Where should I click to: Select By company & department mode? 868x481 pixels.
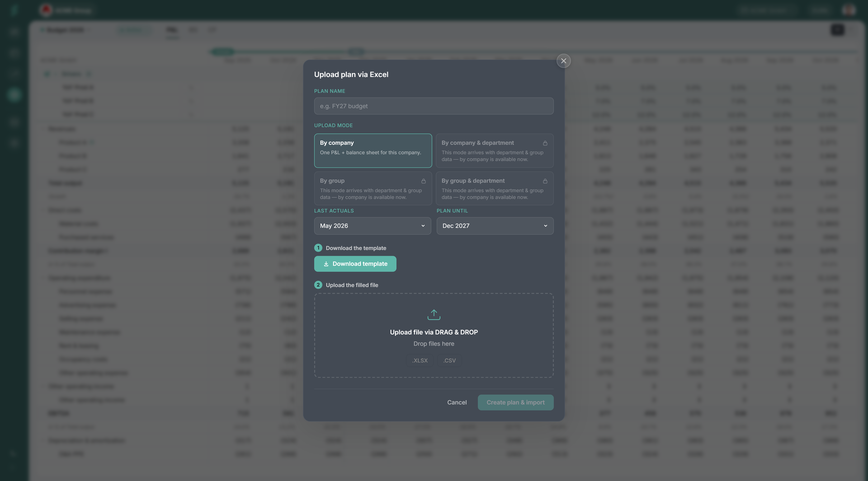coord(495,150)
